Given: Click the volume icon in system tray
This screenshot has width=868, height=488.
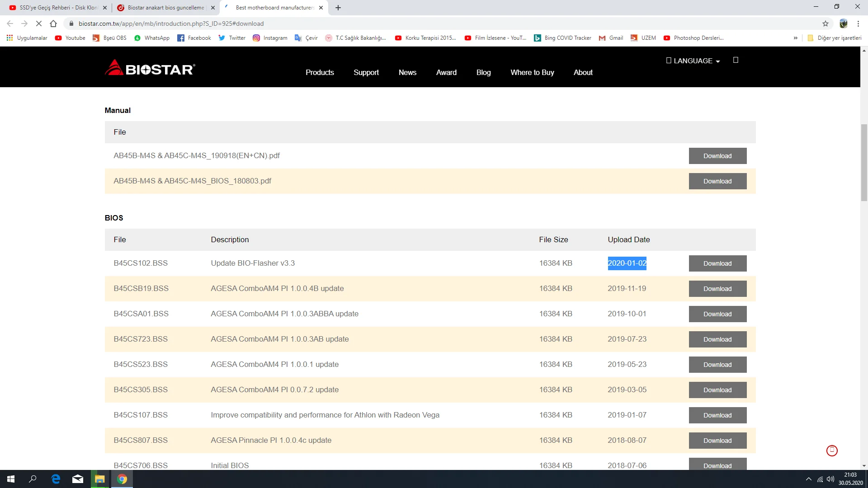Looking at the screenshot, I should 830,479.
